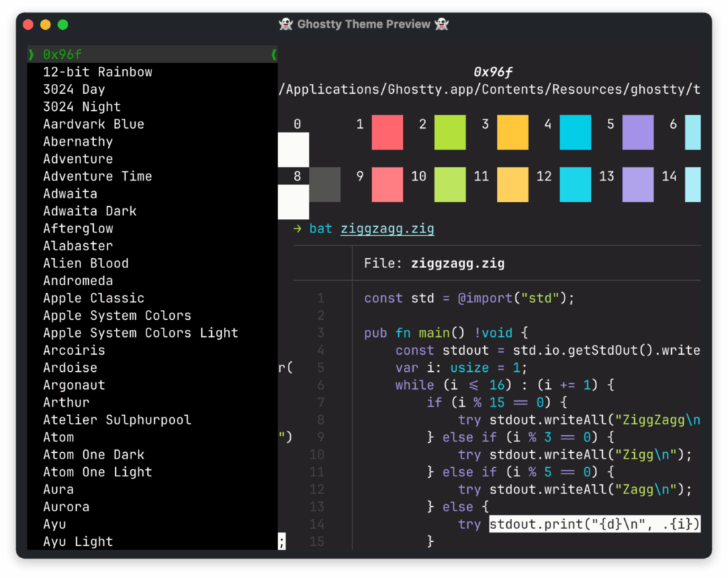Pick the Aardvark Blue theme
Image resolution: width=728 pixels, height=578 pixels.
click(93, 124)
